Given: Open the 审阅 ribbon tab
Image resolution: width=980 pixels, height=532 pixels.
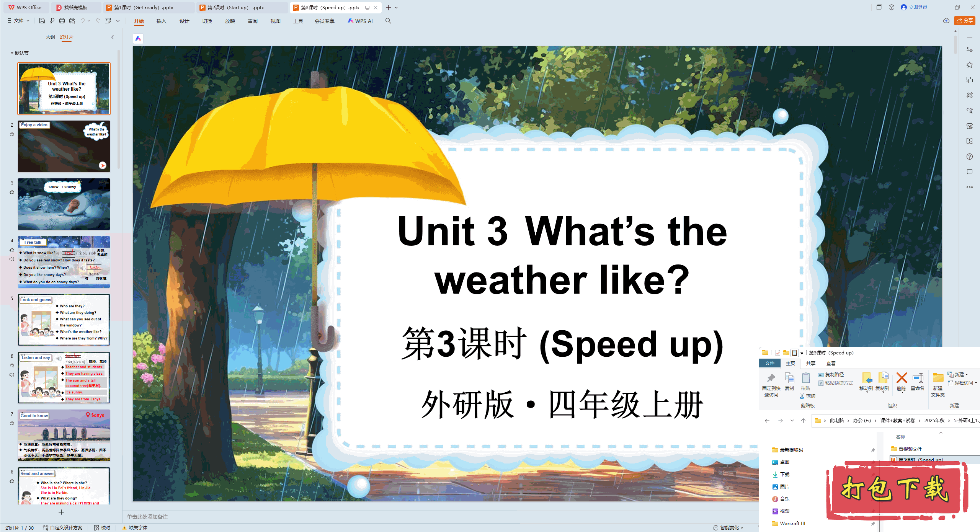Looking at the screenshot, I should pos(253,21).
